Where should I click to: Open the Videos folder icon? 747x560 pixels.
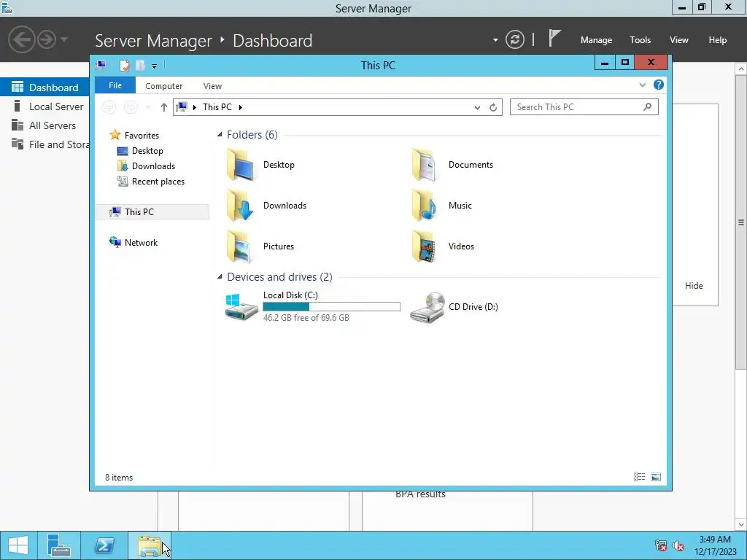click(425, 246)
